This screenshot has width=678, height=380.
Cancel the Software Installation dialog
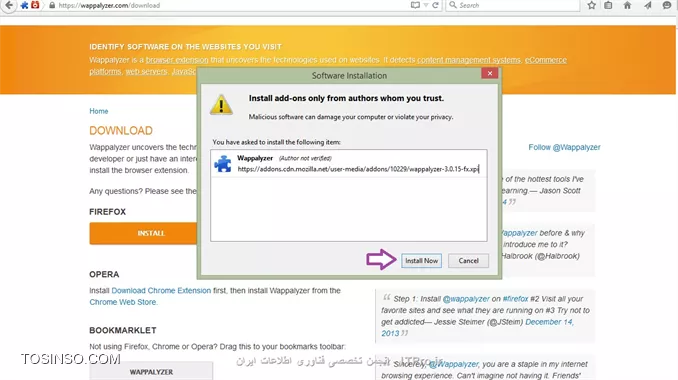pos(468,261)
